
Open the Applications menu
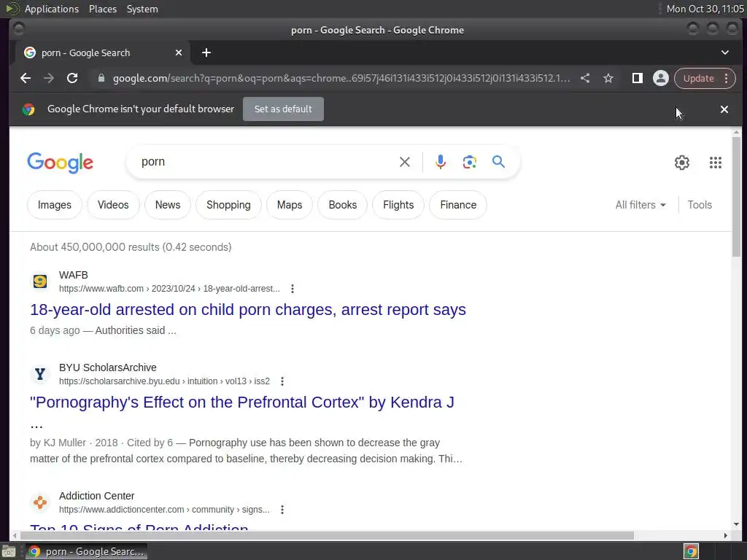52,9
